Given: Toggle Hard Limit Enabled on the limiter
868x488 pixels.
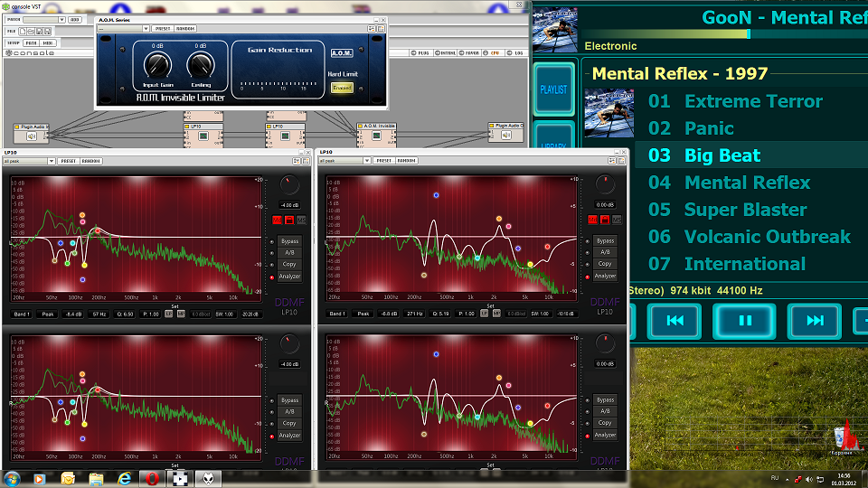Looking at the screenshot, I should click(342, 89).
